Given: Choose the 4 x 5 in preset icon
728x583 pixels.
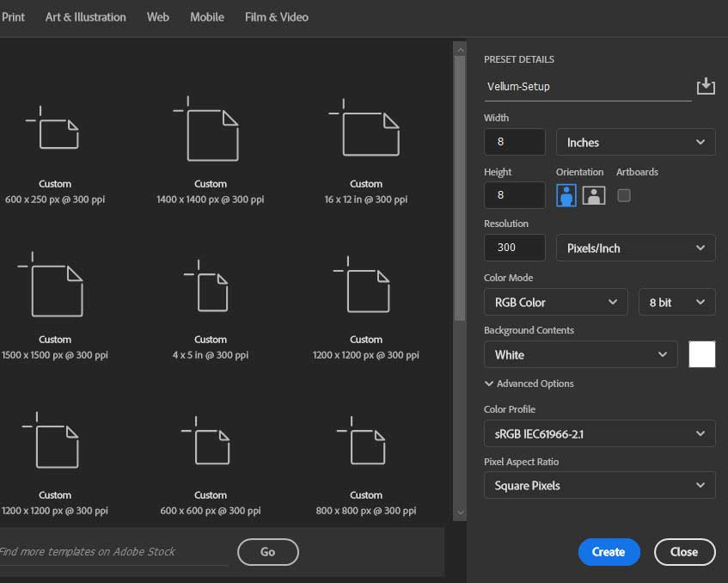Looking at the screenshot, I should 211,290.
